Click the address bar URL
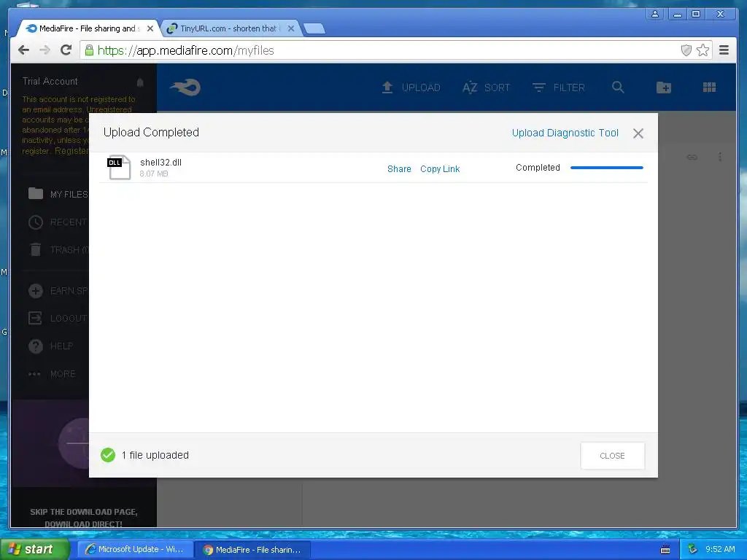The image size is (747, 560). [x=186, y=50]
